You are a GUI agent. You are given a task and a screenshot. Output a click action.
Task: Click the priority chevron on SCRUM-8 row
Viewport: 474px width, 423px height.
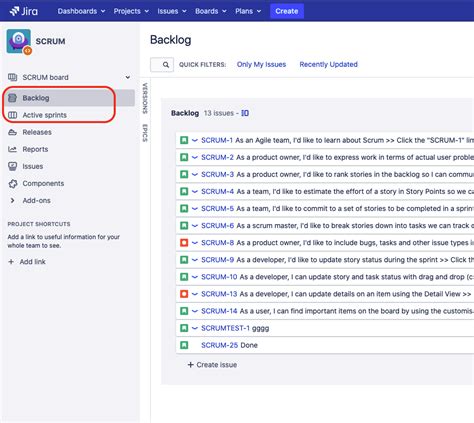click(195, 243)
